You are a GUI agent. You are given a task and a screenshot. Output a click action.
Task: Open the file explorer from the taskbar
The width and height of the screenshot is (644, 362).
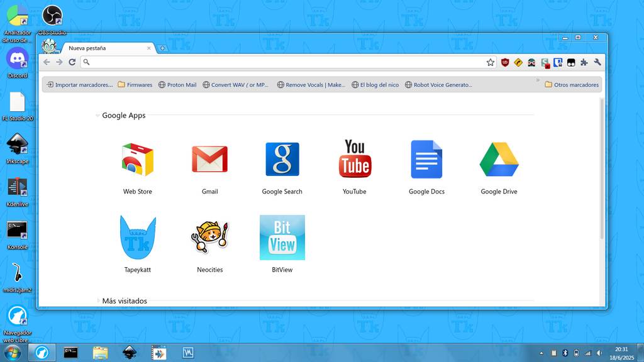(100, 353)
